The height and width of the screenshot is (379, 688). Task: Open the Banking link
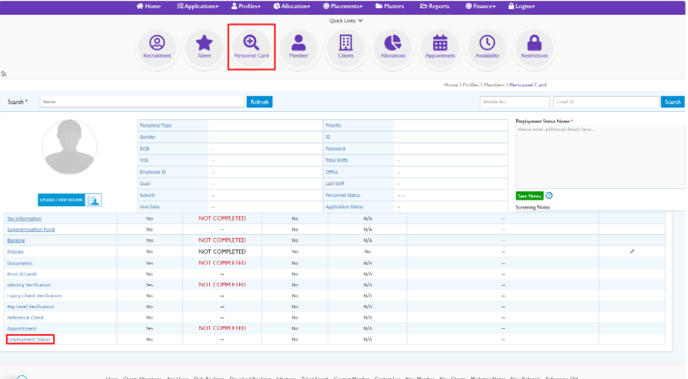[16, 240]
